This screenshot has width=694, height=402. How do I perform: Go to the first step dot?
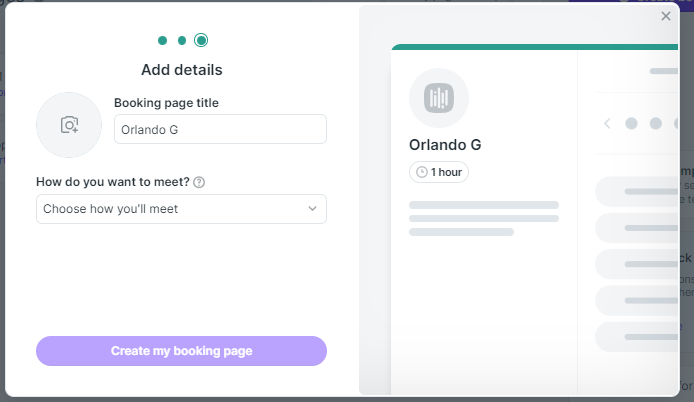(162, 41)
